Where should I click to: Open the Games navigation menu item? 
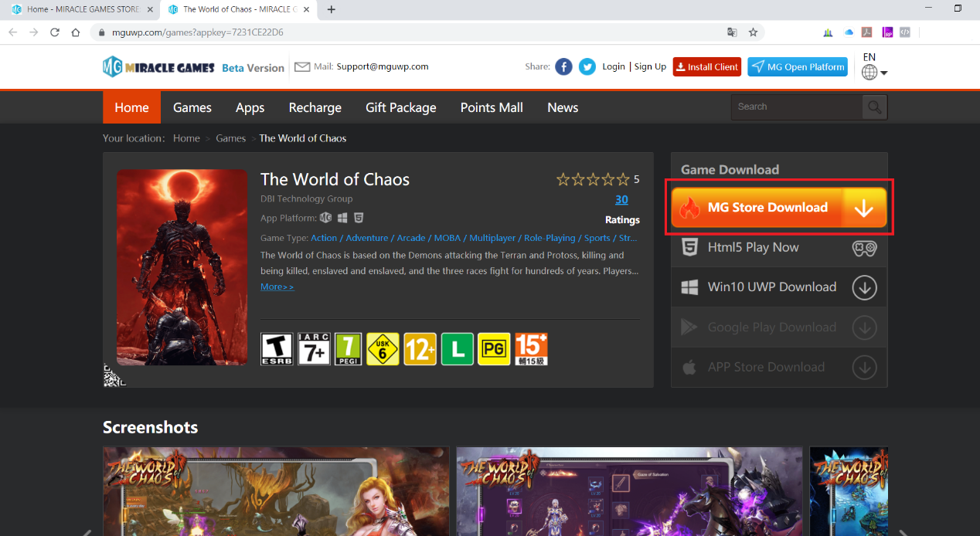point(192,107)
